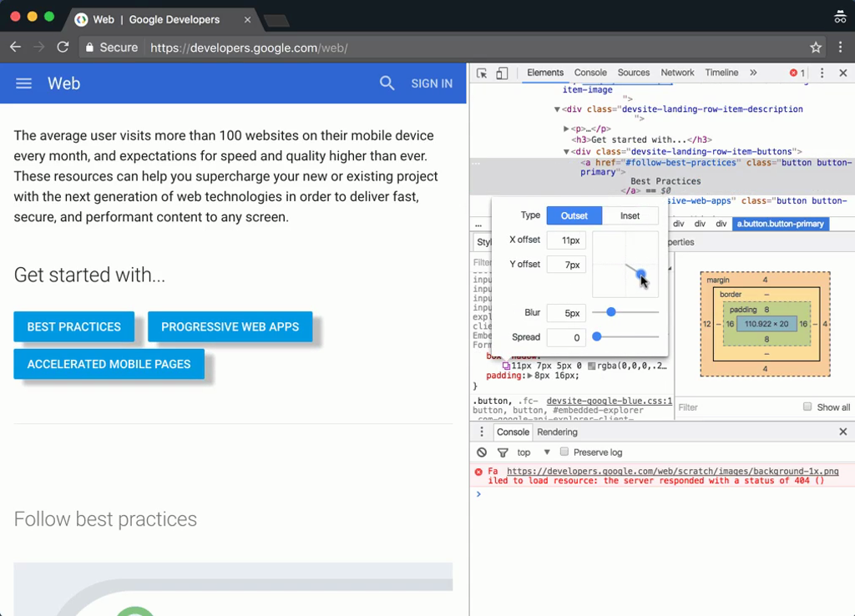
Task: Open site search with the magnifier icon
Action: tap(387, 83)
